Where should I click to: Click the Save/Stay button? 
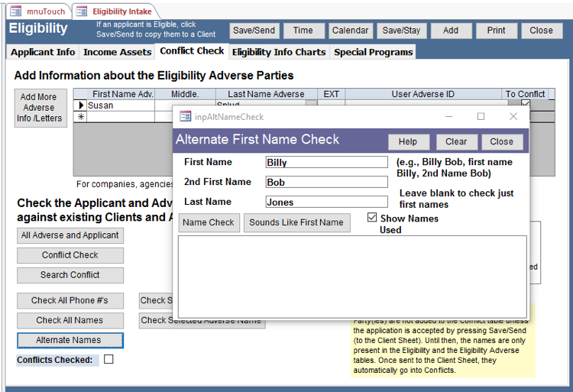[401, 31]
